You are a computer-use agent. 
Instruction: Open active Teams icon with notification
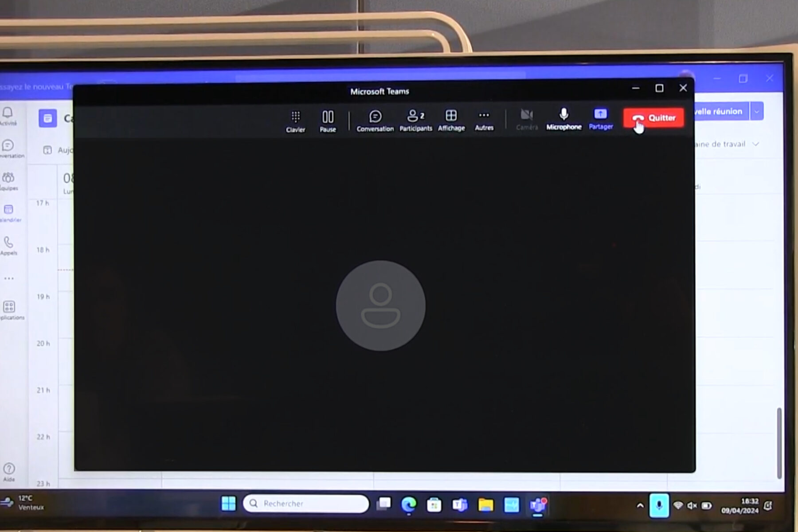pos(538,505)
